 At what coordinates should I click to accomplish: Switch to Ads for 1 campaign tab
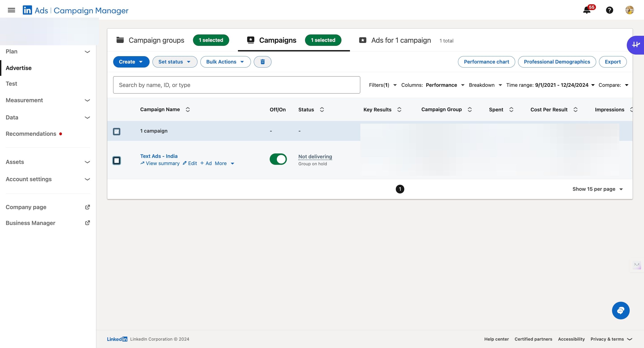pyautogui.click(x=401, y=40)
